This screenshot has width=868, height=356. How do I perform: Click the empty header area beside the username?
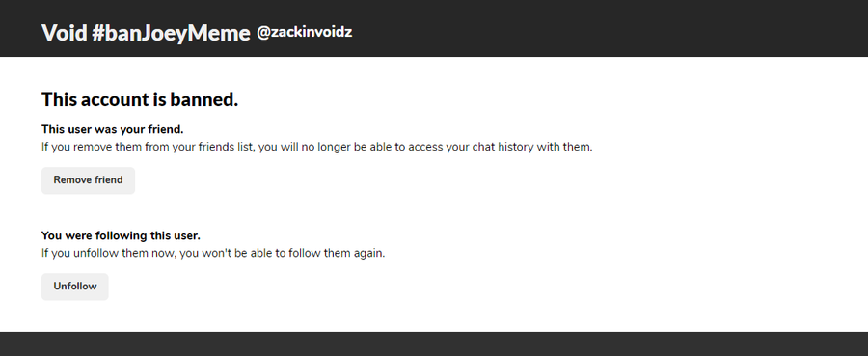[x=609, y=28]
